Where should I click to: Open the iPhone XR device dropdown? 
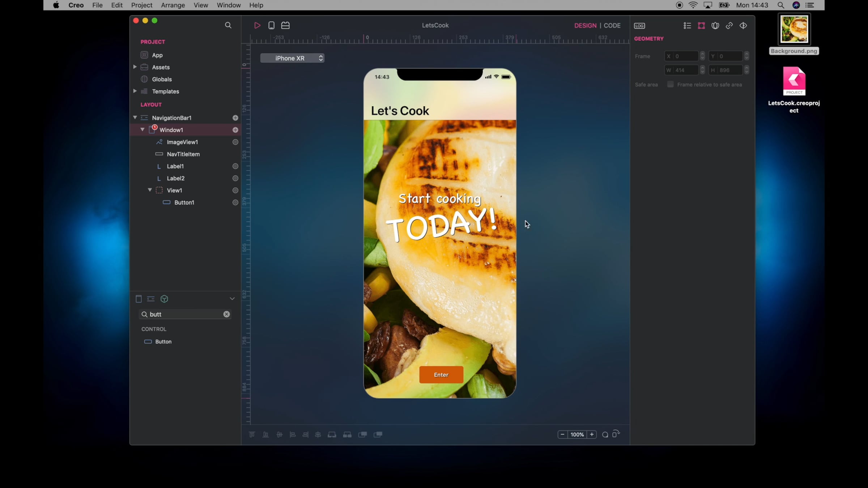click(292, 58)
